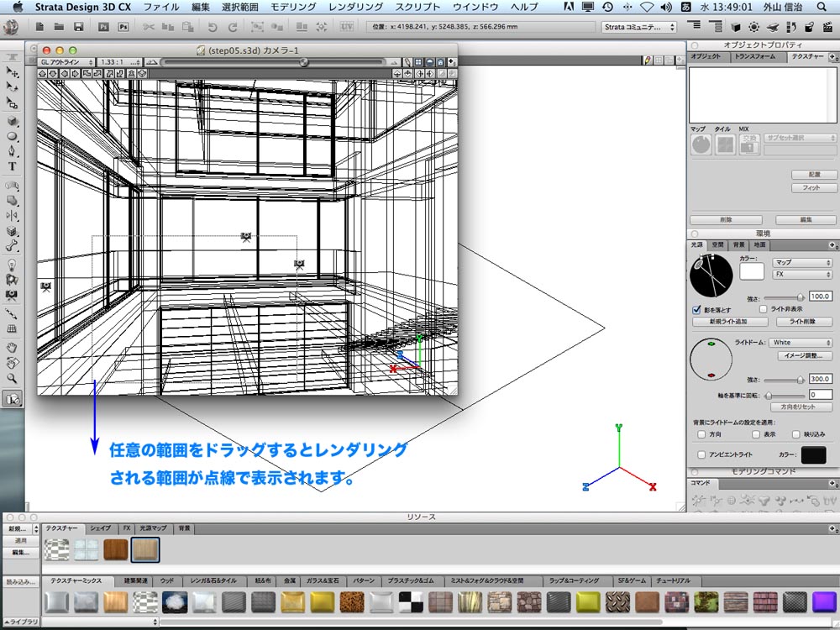Open the Strata コミュニティ dropdown
840x630 pixels.
(x=639, y=27)
